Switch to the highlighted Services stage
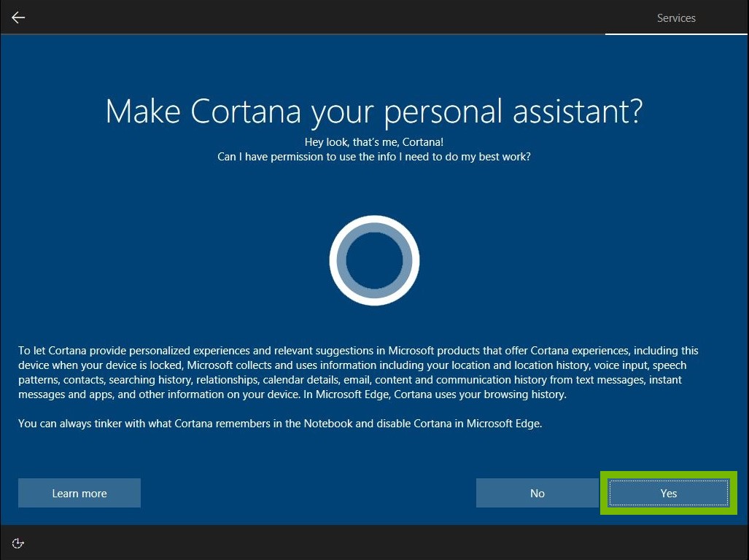 675,17
